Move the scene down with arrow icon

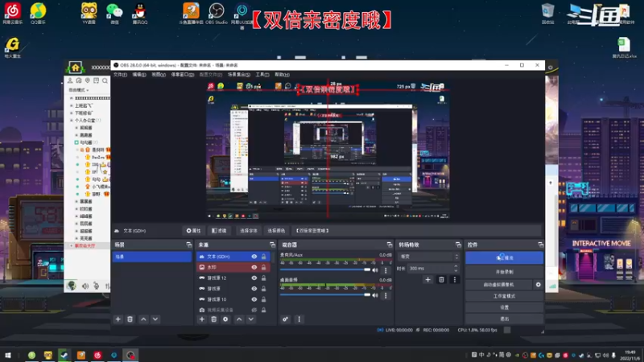[155, 319]
